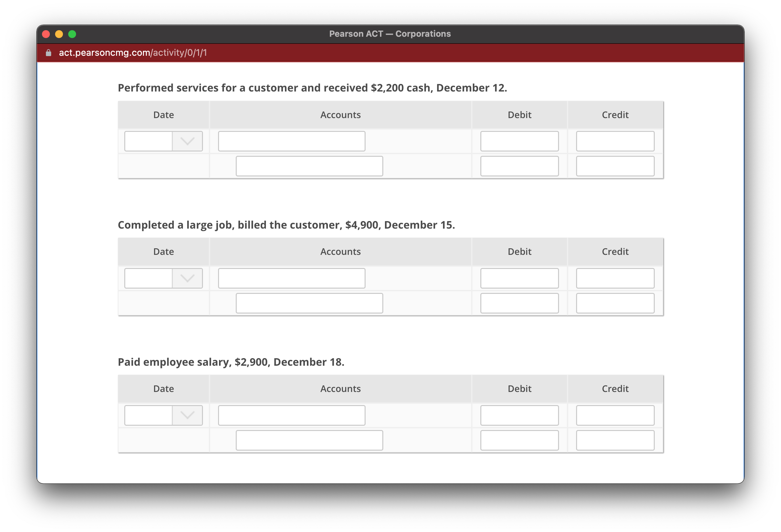Click indented second account field for December 18
781x532 pixels.
tap(309, 440)
